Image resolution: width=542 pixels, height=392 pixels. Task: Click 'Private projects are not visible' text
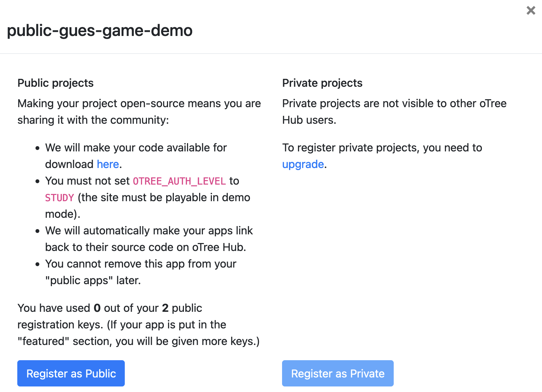pos(394,112)
